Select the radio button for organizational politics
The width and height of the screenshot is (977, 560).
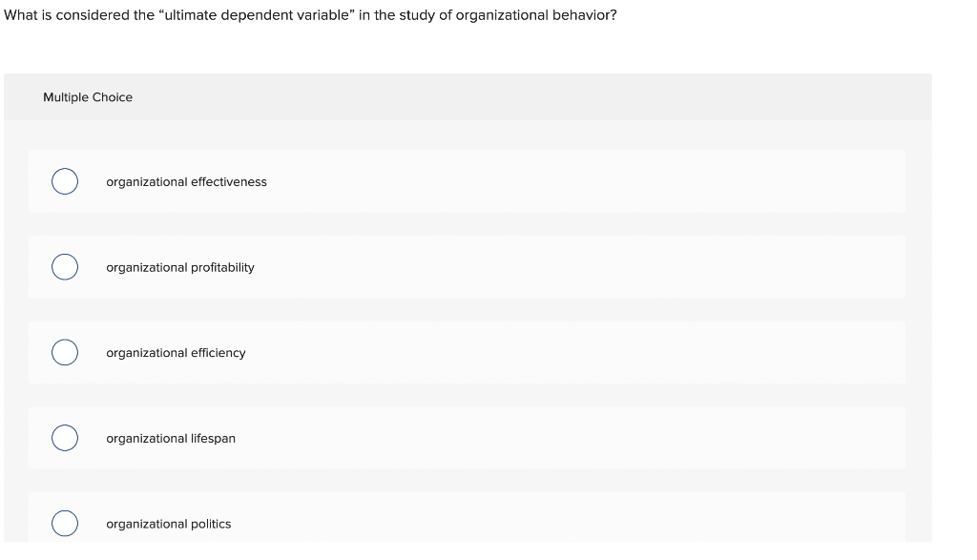[64, 523]
